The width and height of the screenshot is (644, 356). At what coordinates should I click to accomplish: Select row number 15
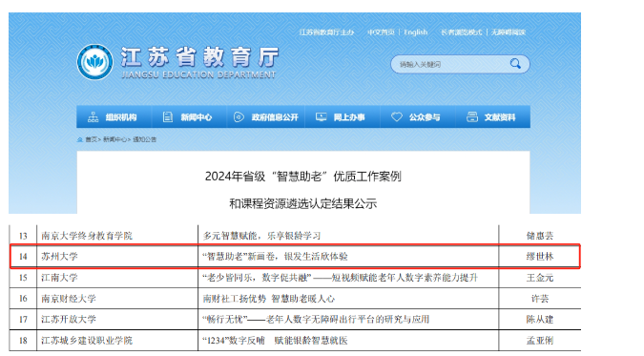pos(23,278)
